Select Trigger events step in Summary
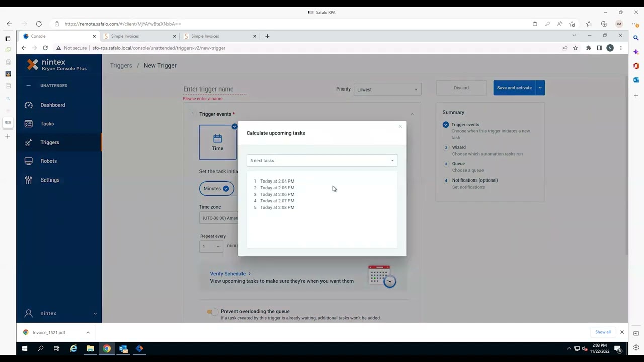The width and height of the screenshot is (644, 362). click(465, 124)
